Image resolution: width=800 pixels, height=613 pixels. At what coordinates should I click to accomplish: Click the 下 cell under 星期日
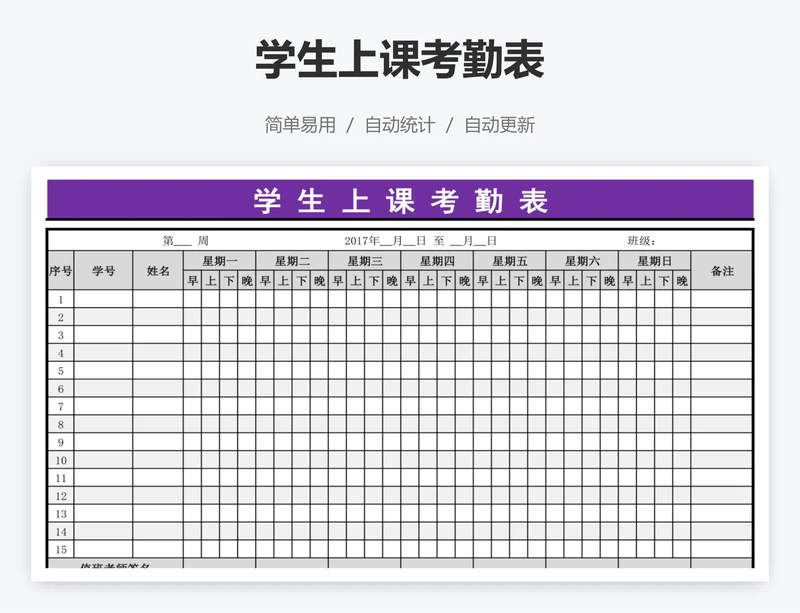tap(664, 281)
